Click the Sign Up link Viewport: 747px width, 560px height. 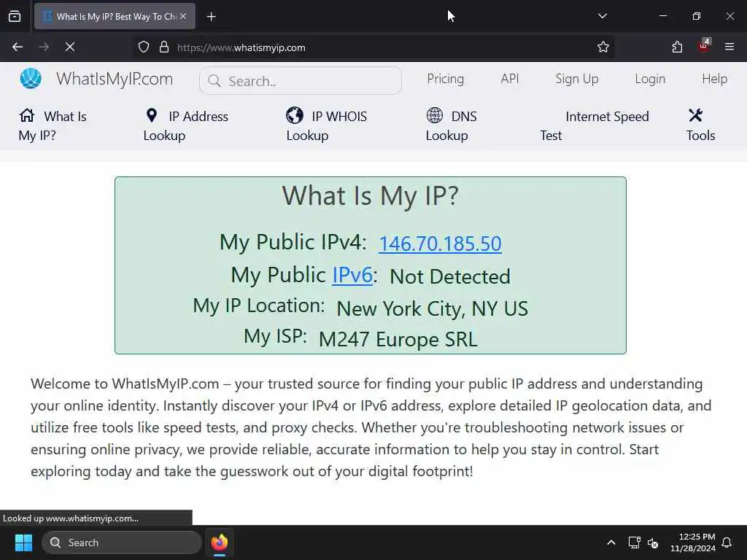click(x=577, y=79)
